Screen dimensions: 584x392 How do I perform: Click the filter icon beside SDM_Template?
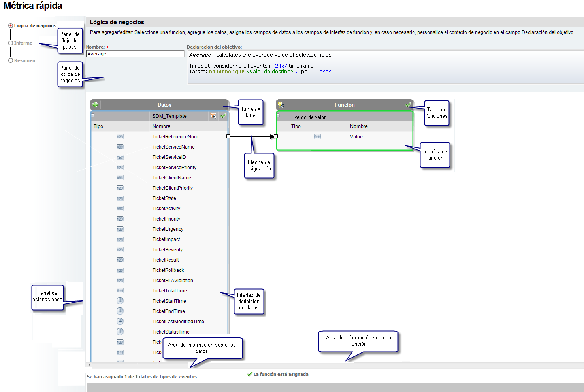click(x=213, y=116)
